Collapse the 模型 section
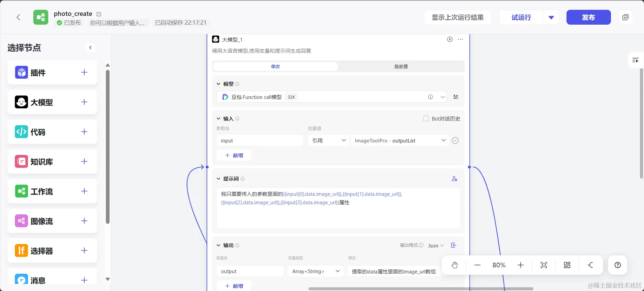The height and width of the screenshot is (291, 644). click(x=218, y=84)
